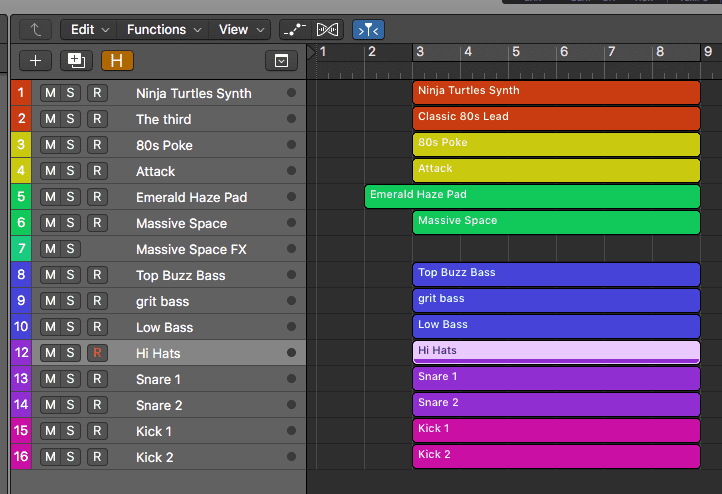The image size is (722, 494).
Task: Disable record on Hi Hats track
Action: pos(97,353)
